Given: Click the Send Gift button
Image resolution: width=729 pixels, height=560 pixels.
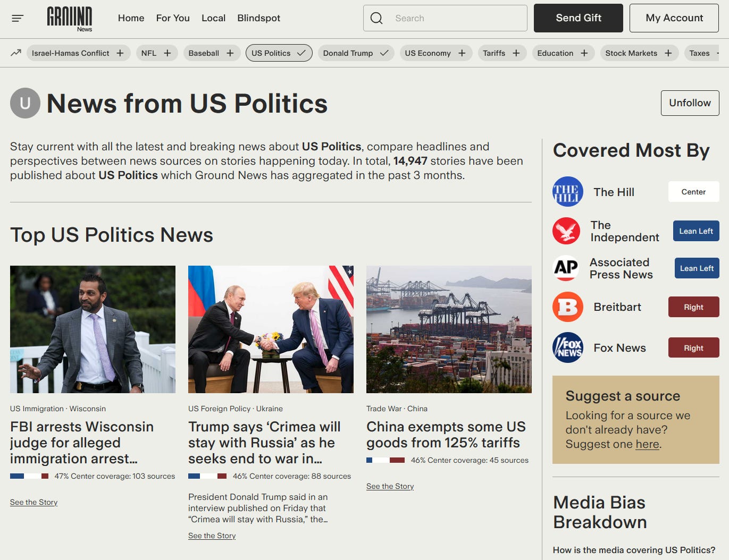Looking at the screenshot, I should point(579,18).
